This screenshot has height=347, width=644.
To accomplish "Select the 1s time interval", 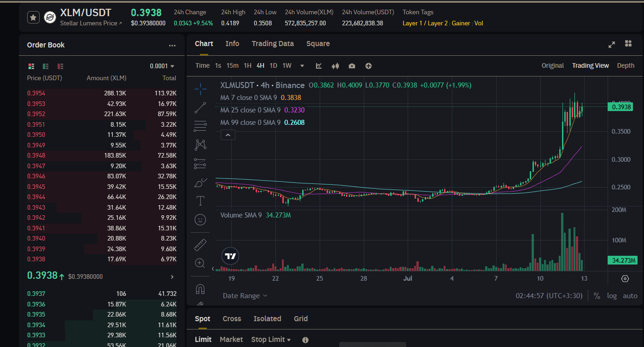I will 218,65.
